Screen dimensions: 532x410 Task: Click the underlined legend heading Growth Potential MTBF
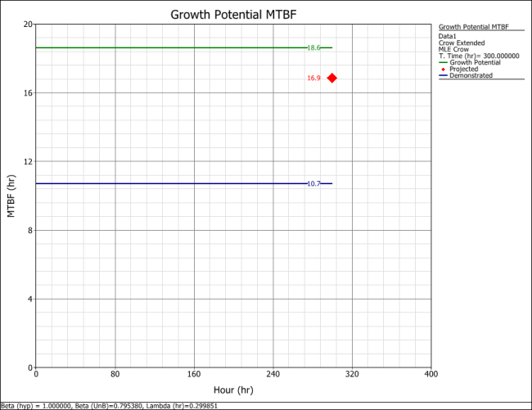tap(473, 27)
